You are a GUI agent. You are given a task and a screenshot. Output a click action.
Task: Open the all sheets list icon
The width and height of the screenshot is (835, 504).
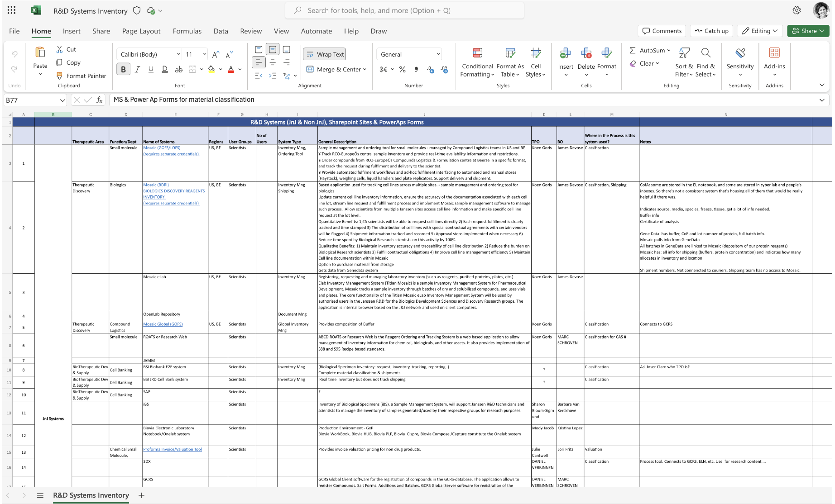[40, 495]
